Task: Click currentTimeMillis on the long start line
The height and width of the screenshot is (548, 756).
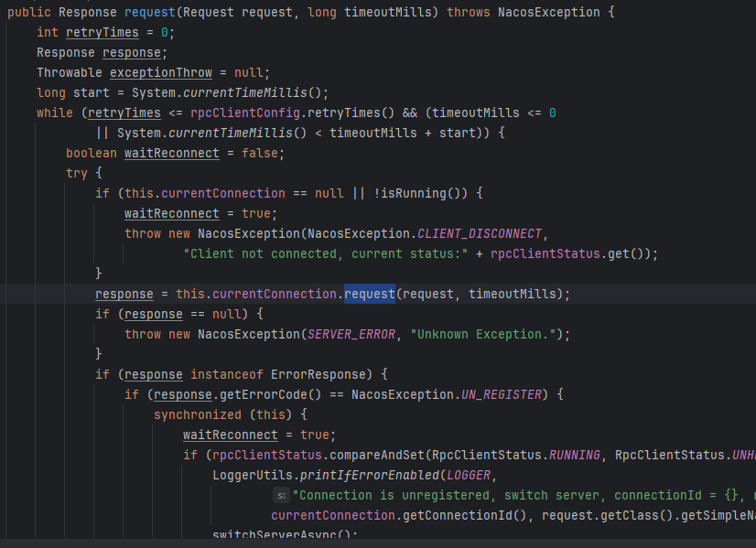Action: (x=245, y=92)
